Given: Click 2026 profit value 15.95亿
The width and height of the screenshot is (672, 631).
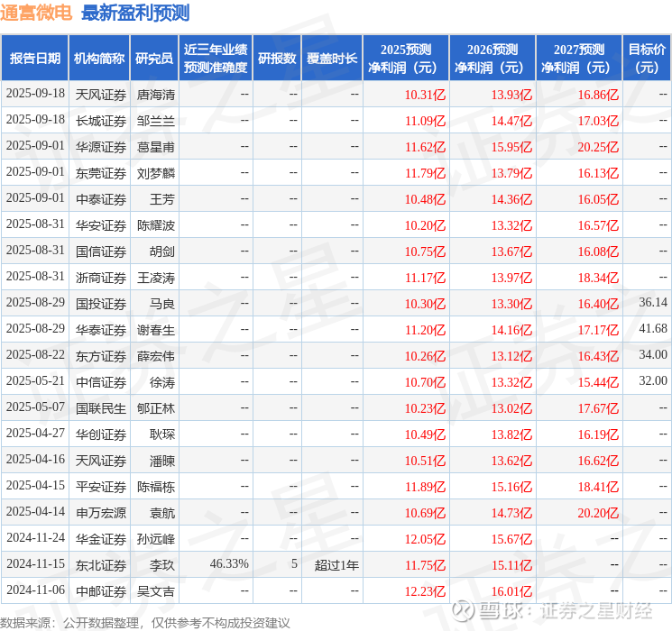Looking at the screenshot, I should point(511,147).
